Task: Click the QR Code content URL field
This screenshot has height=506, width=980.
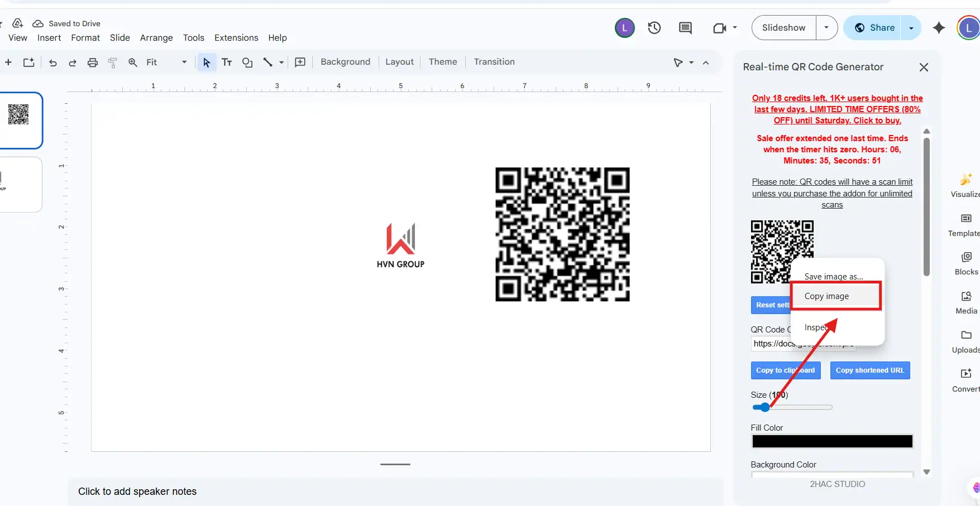Action: click(803, 344)
